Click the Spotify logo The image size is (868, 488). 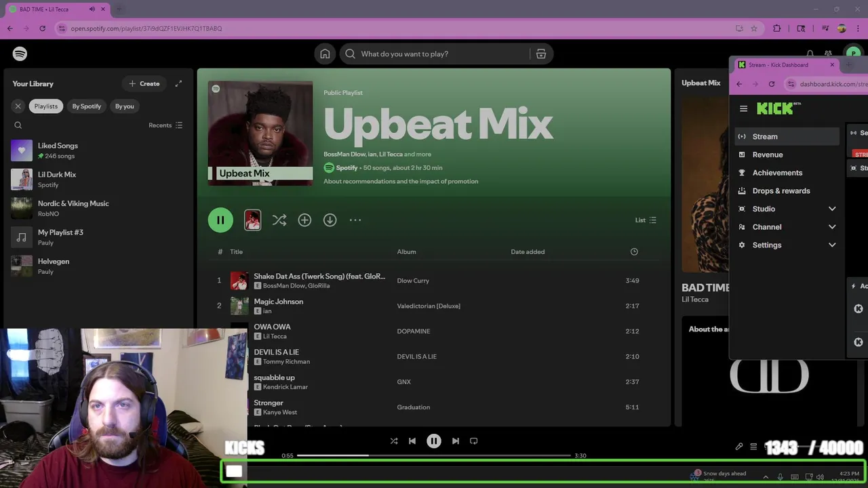click(20, 54)
